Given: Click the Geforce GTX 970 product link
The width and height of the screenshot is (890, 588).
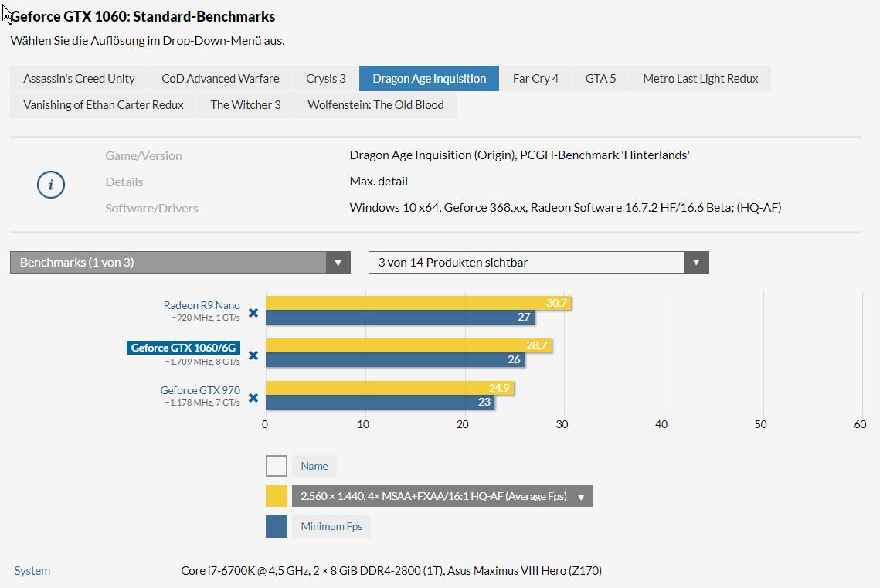Looking at the screenshot, I should coord(200,390).
